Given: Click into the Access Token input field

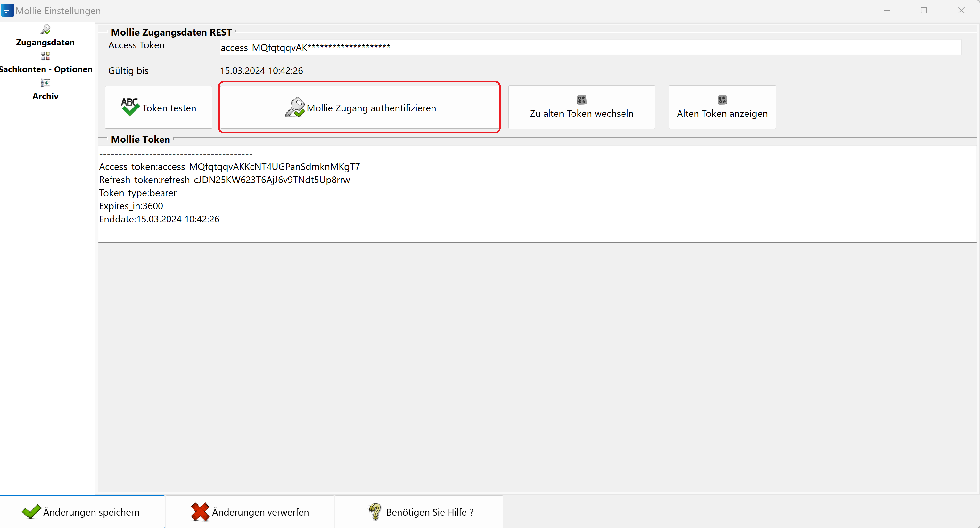Looking at the screenshot, I should point(590,47).
